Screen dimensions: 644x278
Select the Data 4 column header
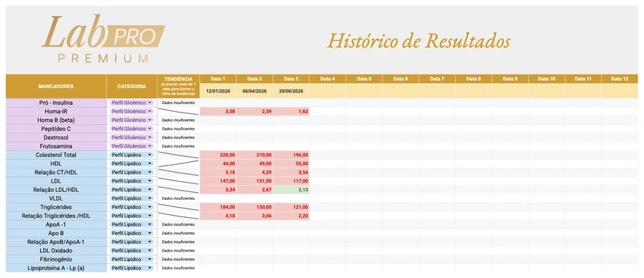point(328,79)
